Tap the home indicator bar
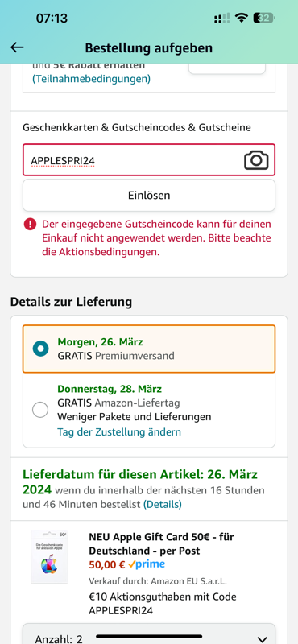The height and width of the screenshot is (644, 298). (x=149, y=636)
